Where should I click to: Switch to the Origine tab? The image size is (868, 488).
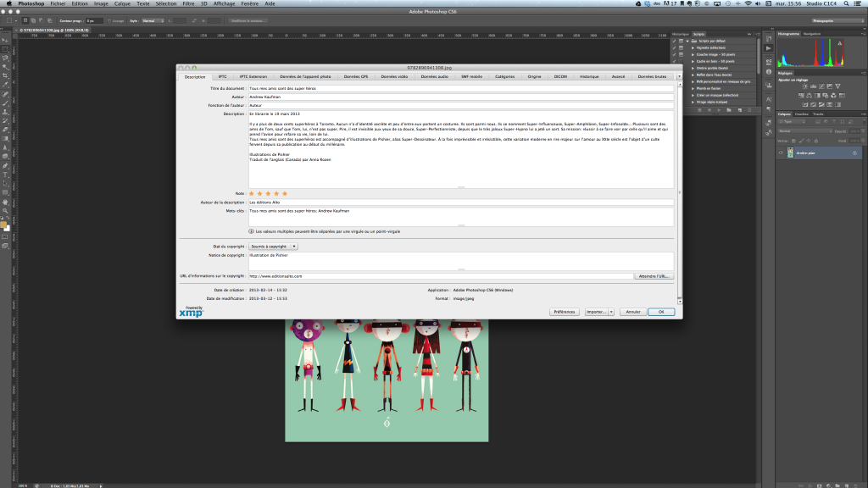534,76
